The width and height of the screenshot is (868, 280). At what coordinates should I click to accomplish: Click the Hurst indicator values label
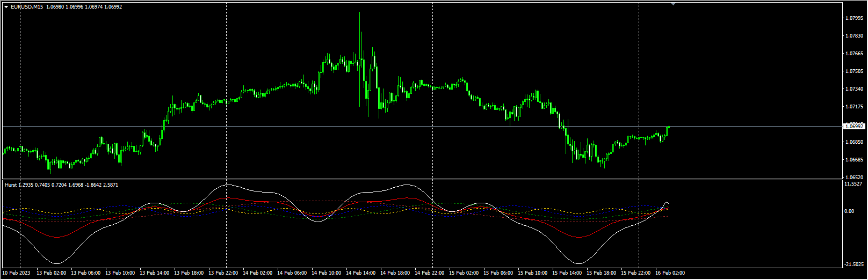click(62, 185)
